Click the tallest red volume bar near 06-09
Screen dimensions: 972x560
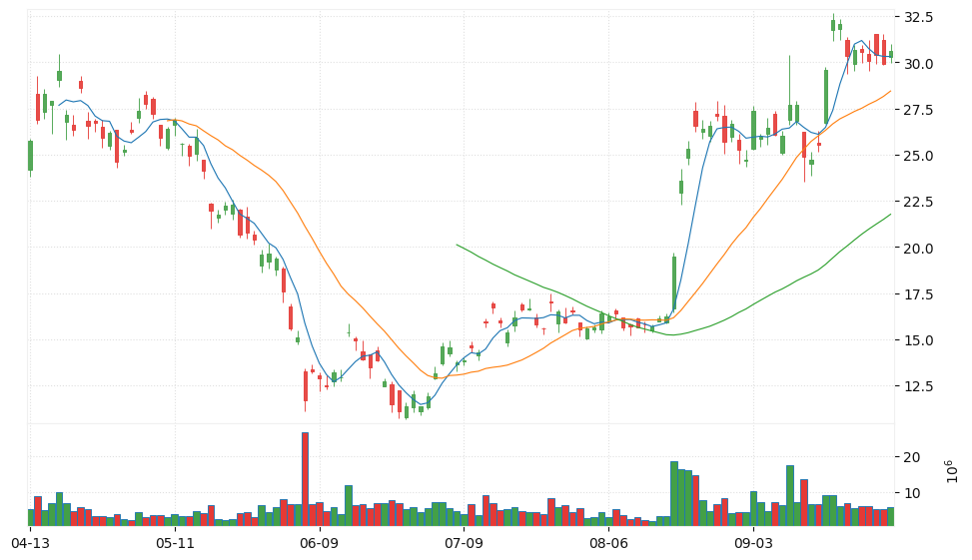305,479
